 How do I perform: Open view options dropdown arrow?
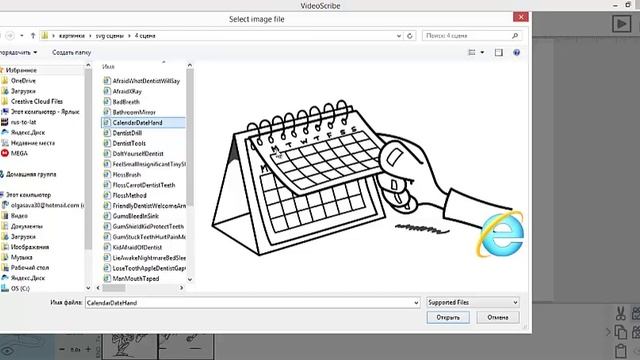point(482,53)
